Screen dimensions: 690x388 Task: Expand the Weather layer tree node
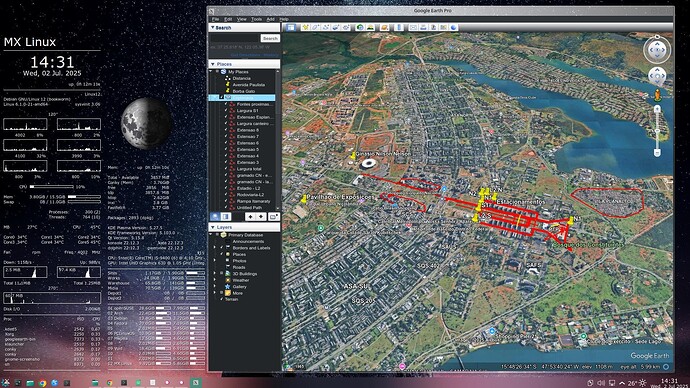[215, 280]
